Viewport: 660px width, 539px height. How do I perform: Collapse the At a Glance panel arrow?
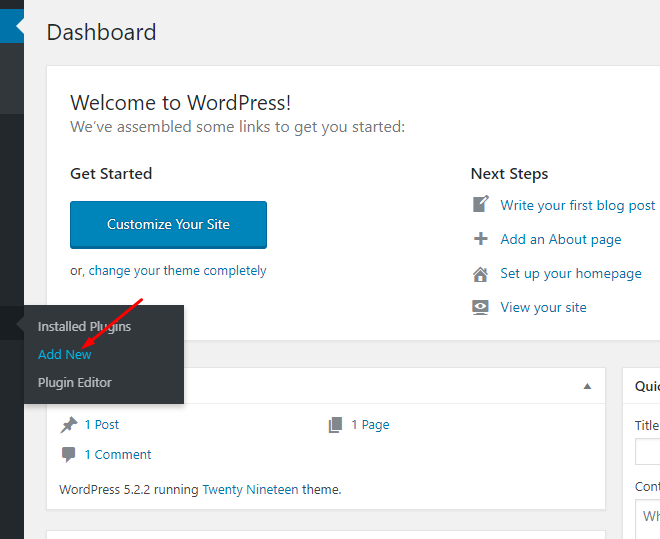(587, 386)
